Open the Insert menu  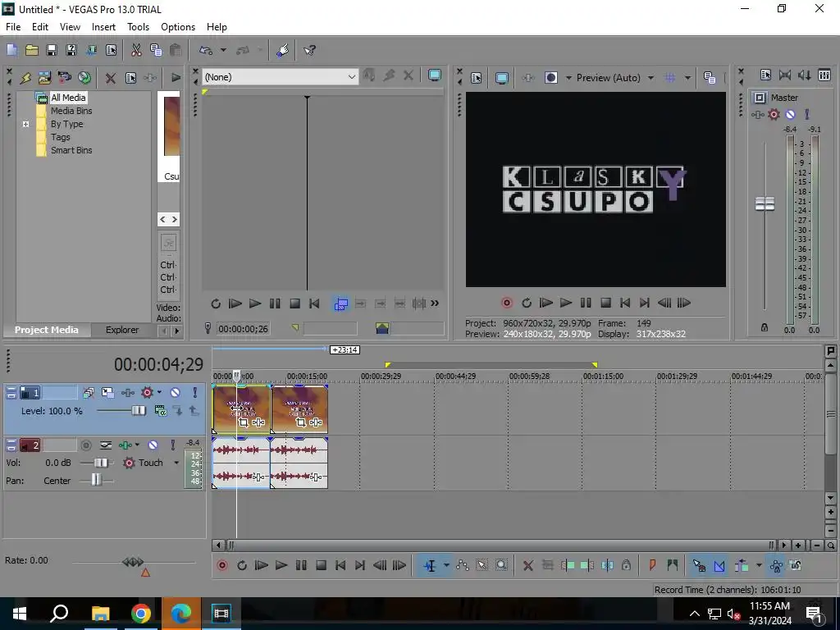click(x=103, y=27)
